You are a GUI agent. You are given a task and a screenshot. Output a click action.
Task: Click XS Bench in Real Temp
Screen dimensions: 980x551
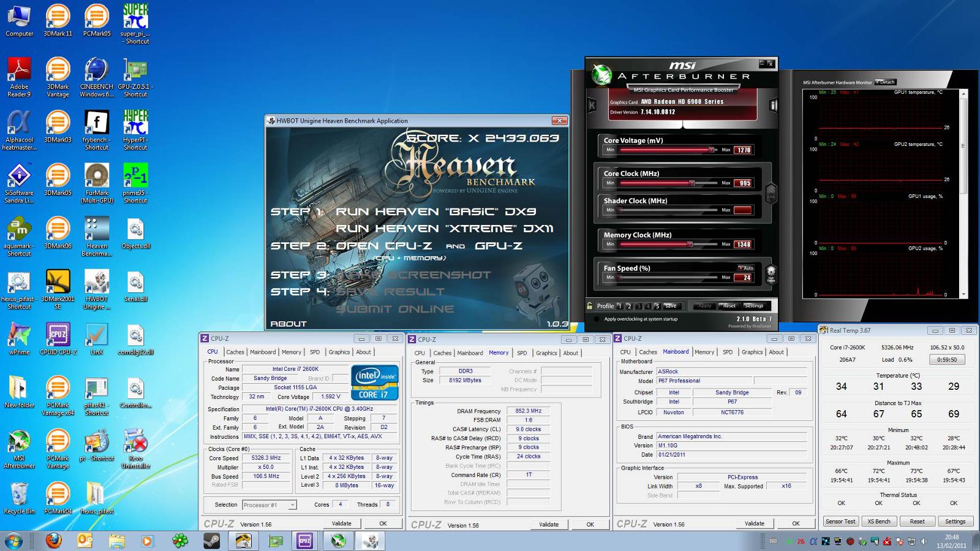point(879,522)
